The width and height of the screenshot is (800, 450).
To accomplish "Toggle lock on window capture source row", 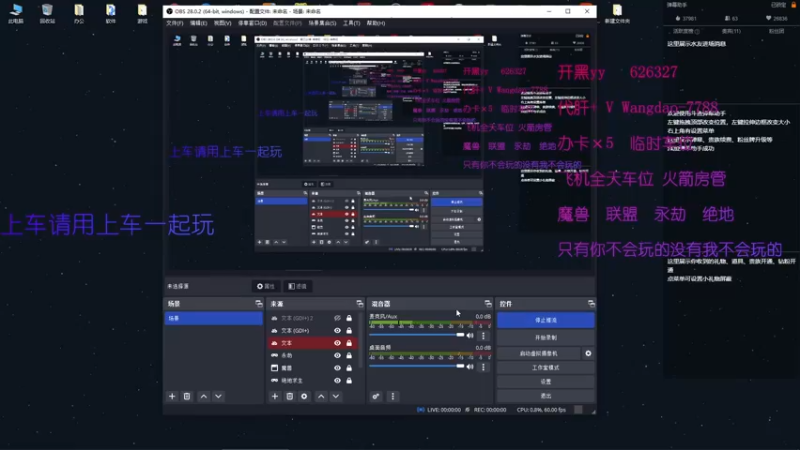I will point(349,368).
